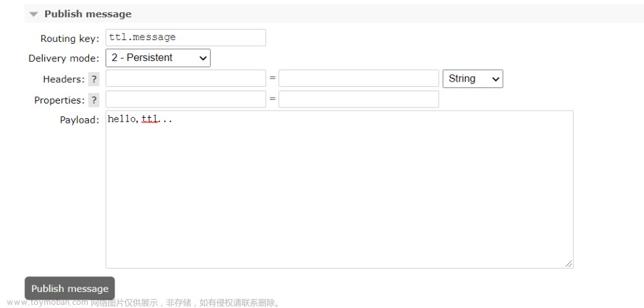Click the Delivery mode label
Image resolution: width=644 pixels, height=308 pixels.
coord(64,59)
